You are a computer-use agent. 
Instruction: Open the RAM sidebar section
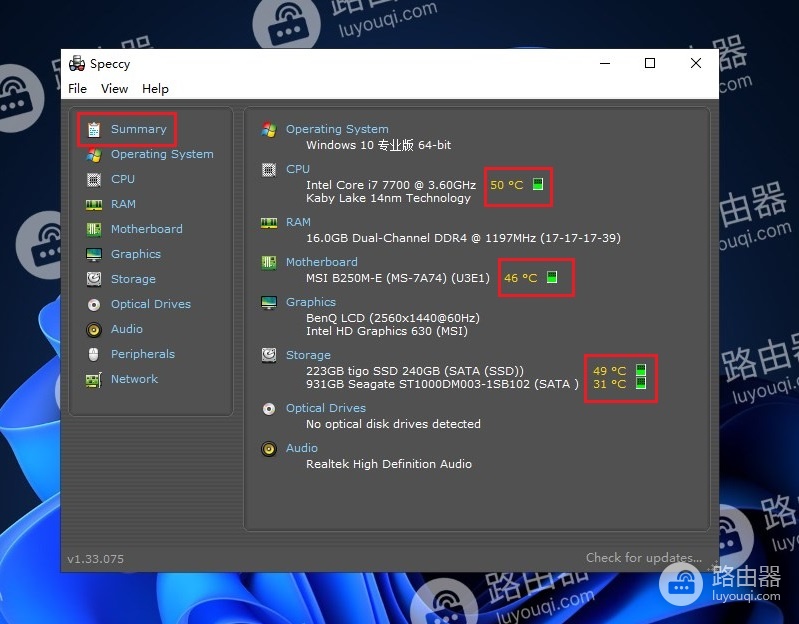click(123, 204)
